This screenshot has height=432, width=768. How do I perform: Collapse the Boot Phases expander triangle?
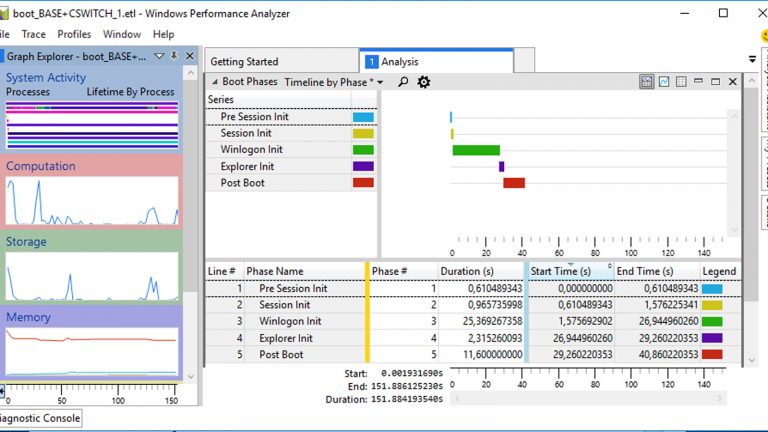(x=213, y=82)
